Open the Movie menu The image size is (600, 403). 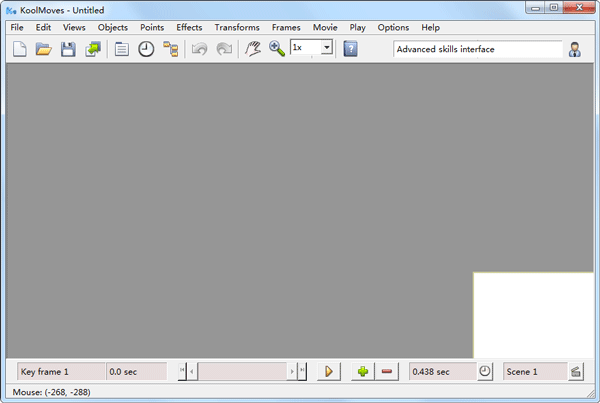(325, 28)
